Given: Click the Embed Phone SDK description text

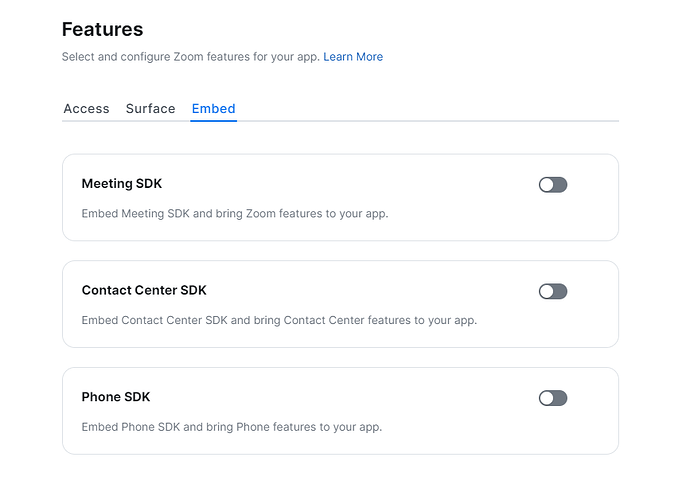Looking at the screenshot, I should click(x=231, y=427).
